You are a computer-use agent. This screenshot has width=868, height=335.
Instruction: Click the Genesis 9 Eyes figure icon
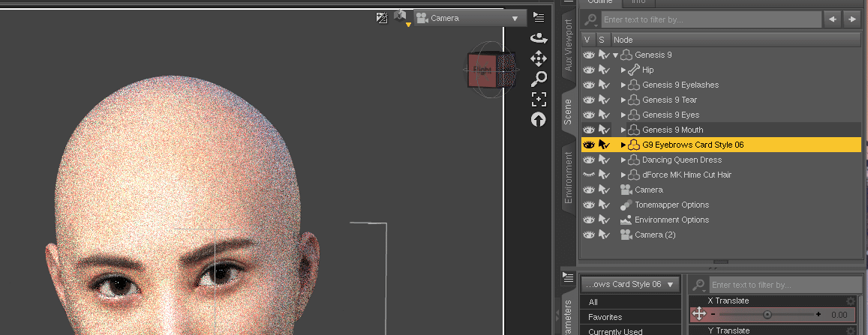click(634, 115)
